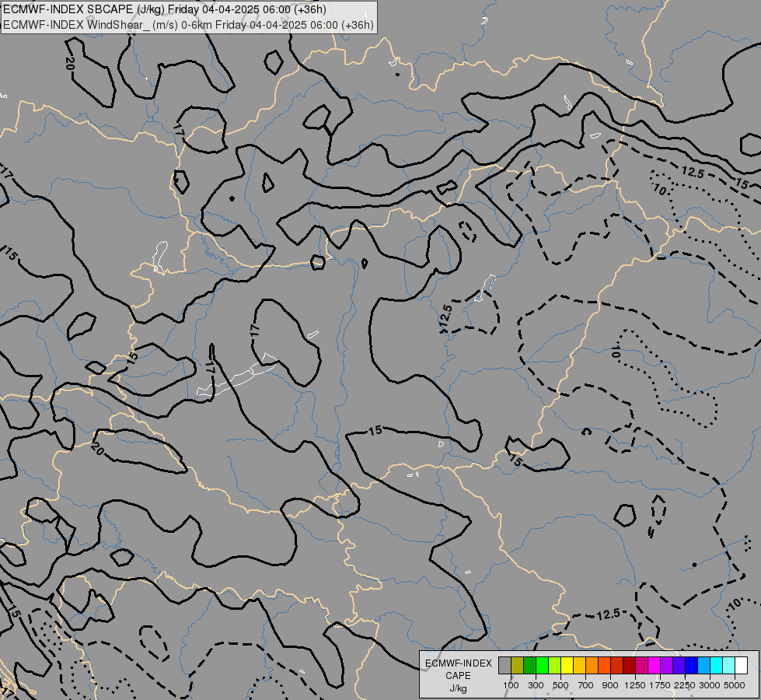Click the CAPE legend label
The height and width of the screenshot is (700, 761).
pyautogui.click(x=458, y=676)
